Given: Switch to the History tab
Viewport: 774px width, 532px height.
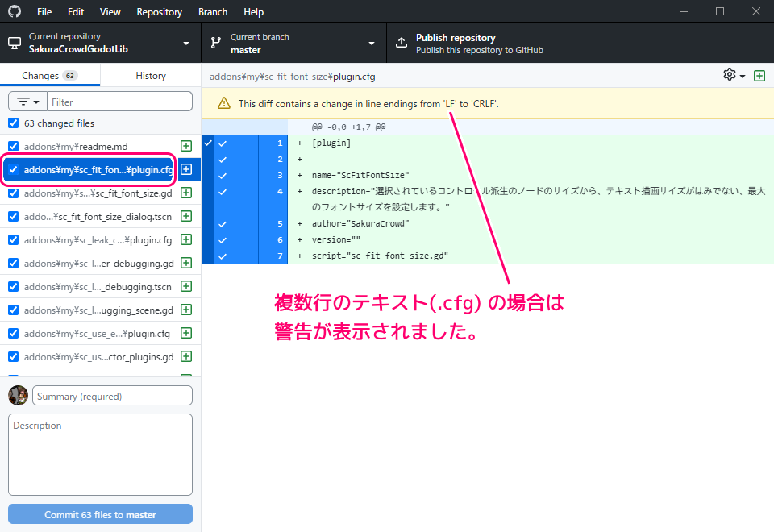Looking at the screenshot, I should click(x=151, y=76).
